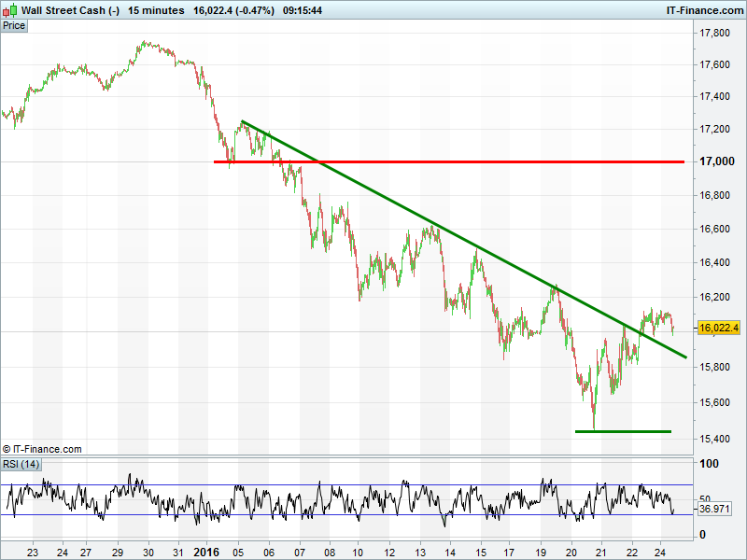747x560 pixels.
Task: Open the RSI (14) indicator label
Action: pyautogui.click(x=21, y=464)
